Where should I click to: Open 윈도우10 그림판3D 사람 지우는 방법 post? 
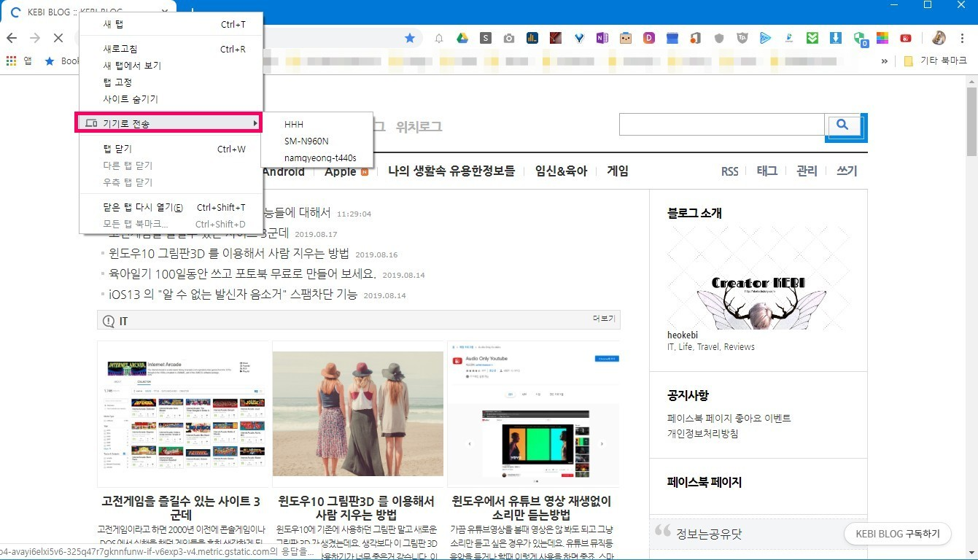coord(229,254)
